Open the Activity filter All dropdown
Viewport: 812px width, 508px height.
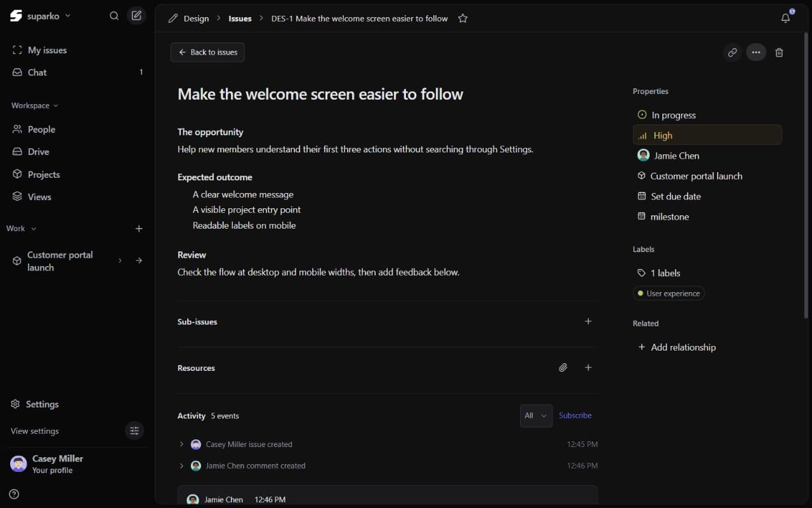click(536, 416)
